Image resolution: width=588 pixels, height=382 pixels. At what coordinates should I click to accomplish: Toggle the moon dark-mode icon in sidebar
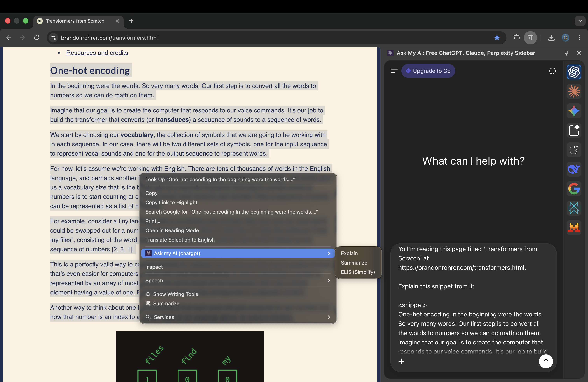point(574,150)
